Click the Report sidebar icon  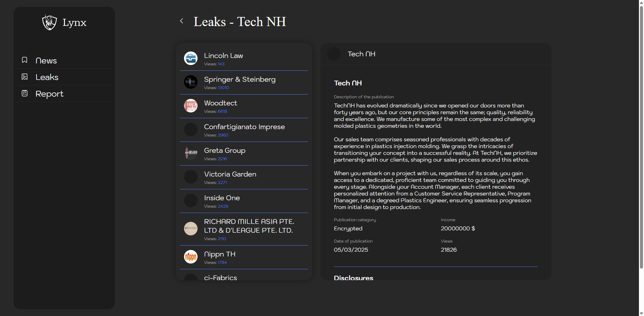click(x=24, y=93)
